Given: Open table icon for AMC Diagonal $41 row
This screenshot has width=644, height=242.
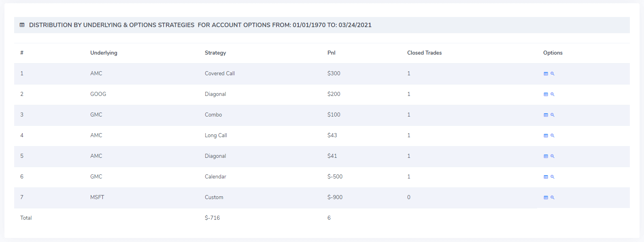Looking at the screenshot, I should tap(546, 156).
